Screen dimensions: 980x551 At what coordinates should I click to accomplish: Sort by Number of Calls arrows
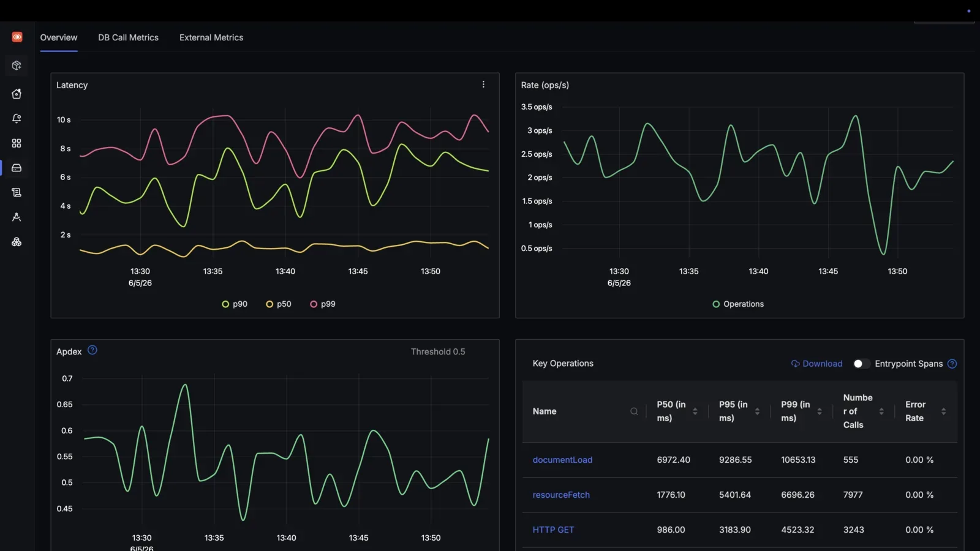coord(881,411)
